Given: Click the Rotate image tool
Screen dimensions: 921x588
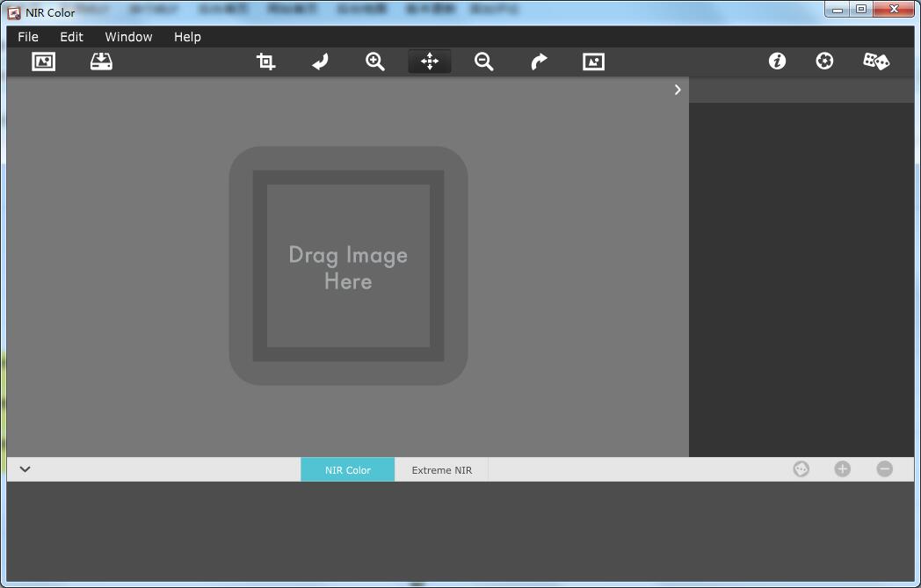Looking at the screenshot, I should point(319,62).
